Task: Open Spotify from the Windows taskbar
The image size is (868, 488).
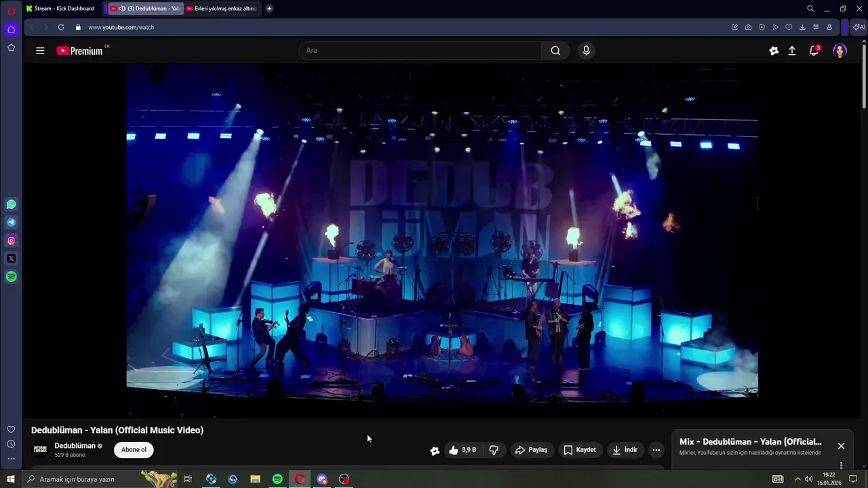Action: [277, 479]
